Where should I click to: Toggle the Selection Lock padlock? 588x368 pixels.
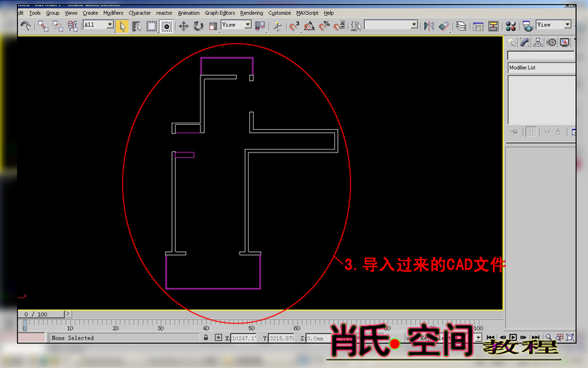(x=206, y=338)
